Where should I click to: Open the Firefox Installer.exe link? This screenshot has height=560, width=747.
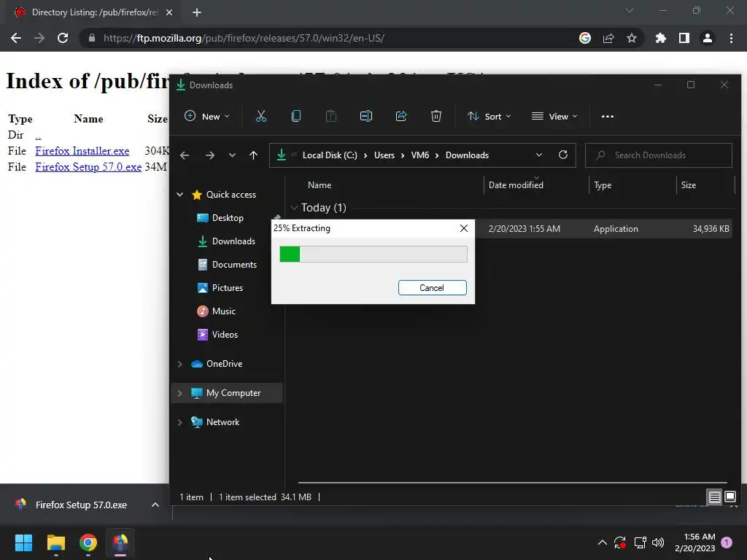82,151
